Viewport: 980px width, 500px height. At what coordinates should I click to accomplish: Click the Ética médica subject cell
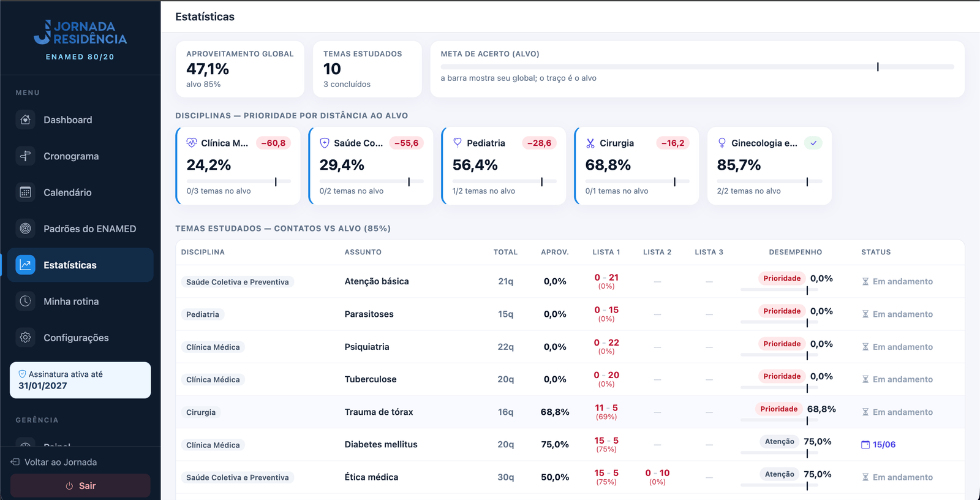tap(371, 477)
